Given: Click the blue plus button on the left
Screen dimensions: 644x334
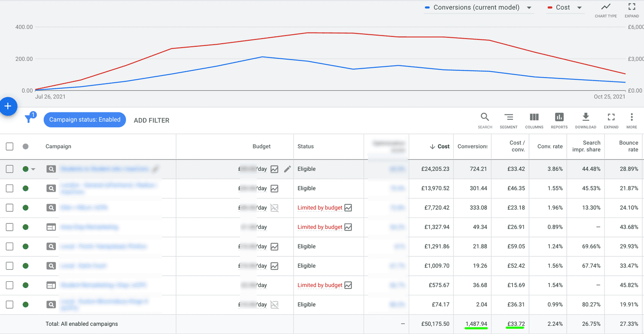Looking at the screenshot, I should (x=8, y=106).
